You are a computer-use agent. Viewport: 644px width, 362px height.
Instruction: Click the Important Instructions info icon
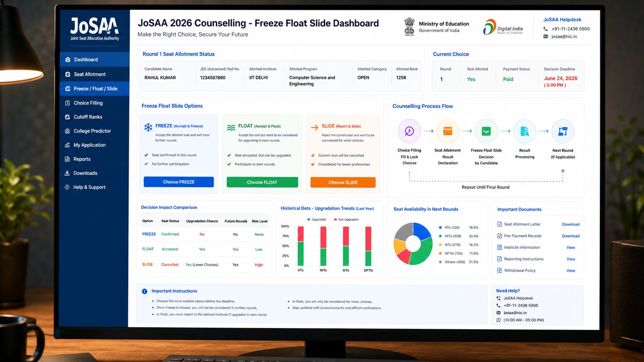click(x=144, y=291)
